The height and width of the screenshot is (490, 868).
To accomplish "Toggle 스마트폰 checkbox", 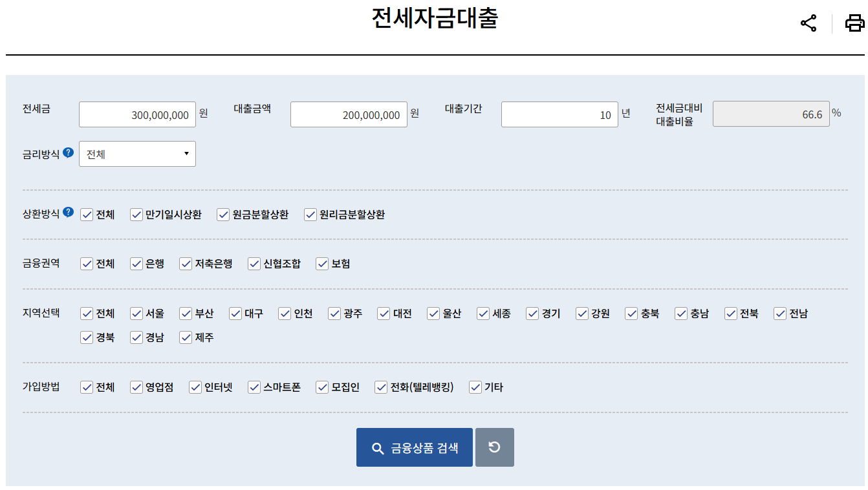I will coord(254,387).
